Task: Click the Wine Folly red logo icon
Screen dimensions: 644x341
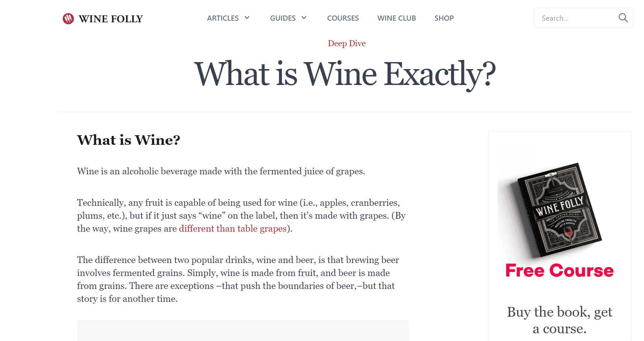Action: [x=68, y=18]
